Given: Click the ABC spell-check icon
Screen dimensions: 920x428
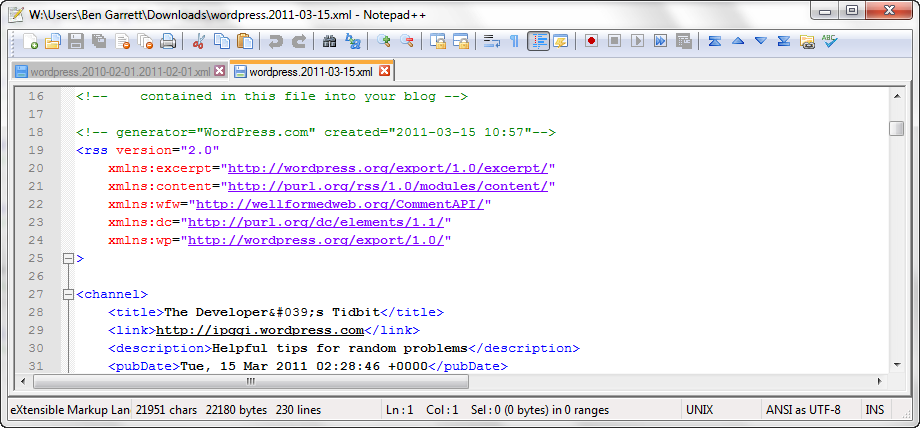Looking at the screenshot, I should tap(830, 41).
